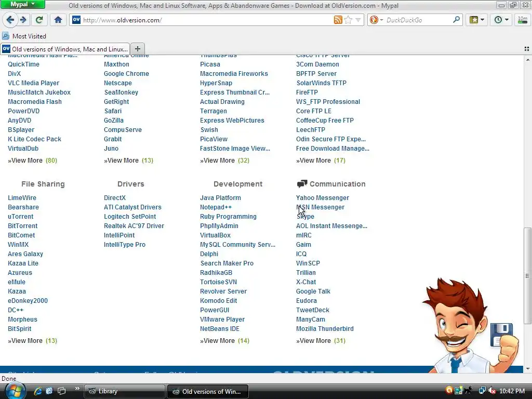The width and height of the screenshot is (532, 399).
Task: Open the DirectX link
Action: coord(115,197)
